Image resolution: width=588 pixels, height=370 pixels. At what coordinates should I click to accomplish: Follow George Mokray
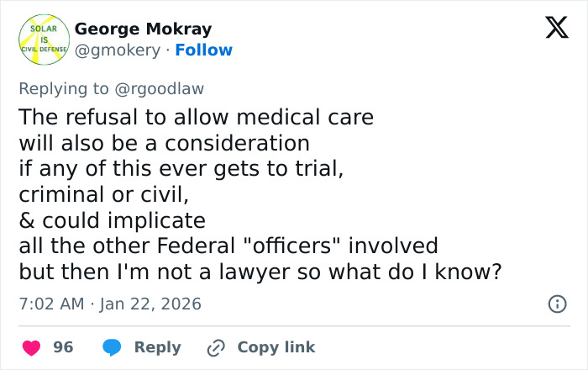click(203, 50)
